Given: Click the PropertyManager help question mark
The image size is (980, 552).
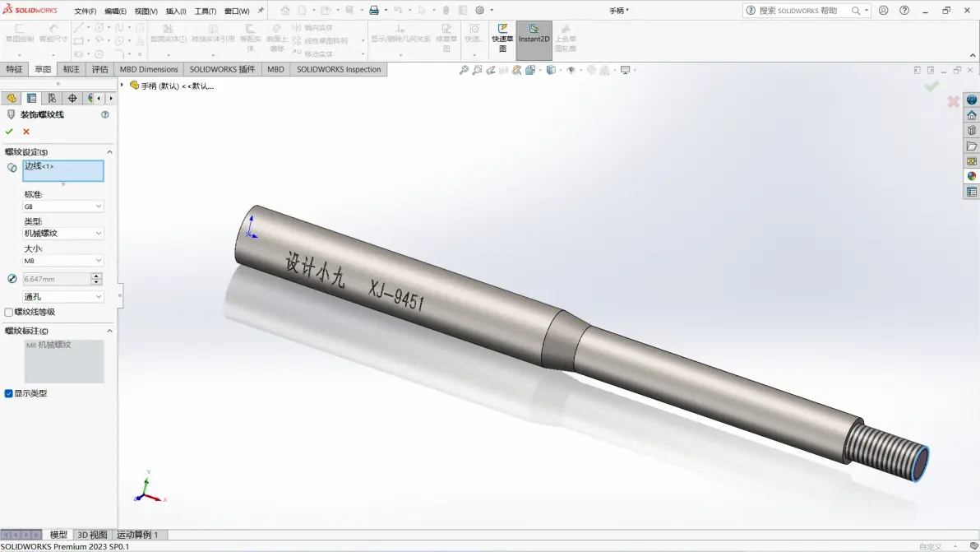Looking at the screenshot, I should tap(104, 114).
